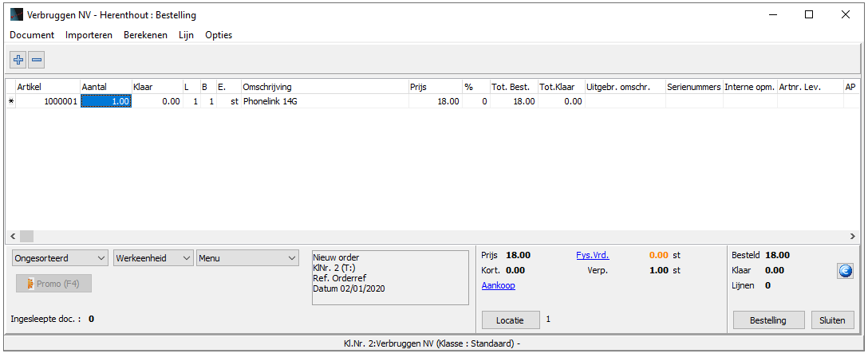Click the Artikel column header
Viewport: 868px width, 357px height.
(x=48, y=87)
